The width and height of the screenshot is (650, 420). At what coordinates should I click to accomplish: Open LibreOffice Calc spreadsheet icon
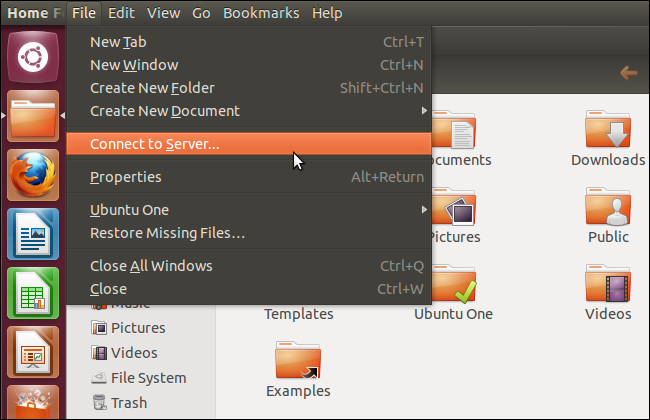pos(33,293)
